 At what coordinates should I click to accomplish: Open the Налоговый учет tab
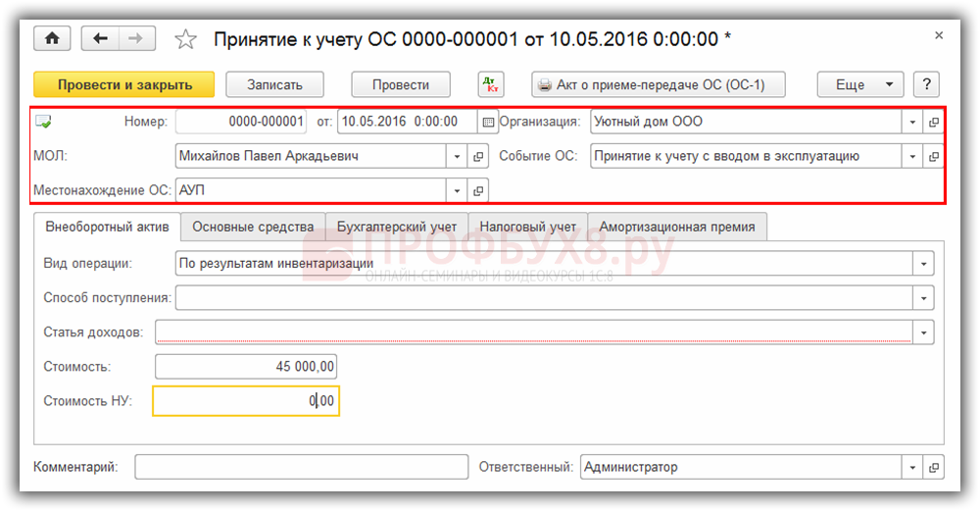527,227
